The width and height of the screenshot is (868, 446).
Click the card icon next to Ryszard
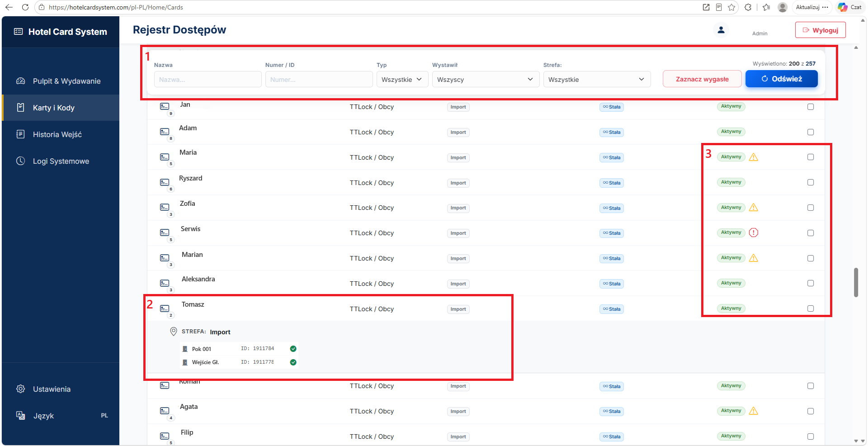pyautogui.click(x=165, y=182)
